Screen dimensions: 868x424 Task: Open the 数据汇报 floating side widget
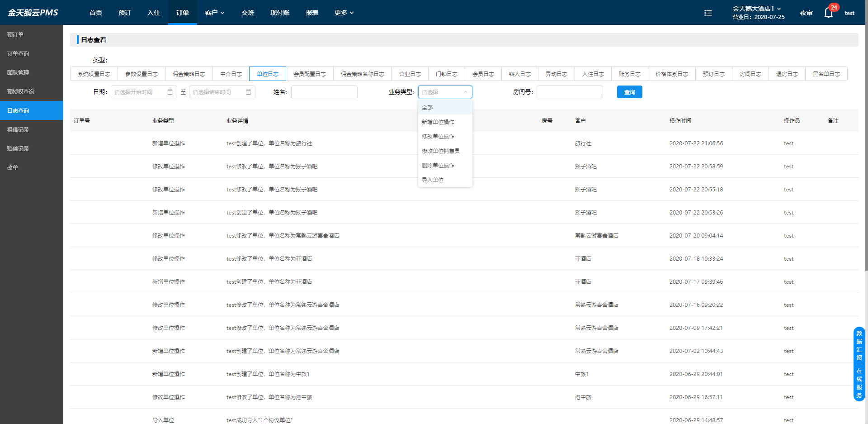click(859, 345)
